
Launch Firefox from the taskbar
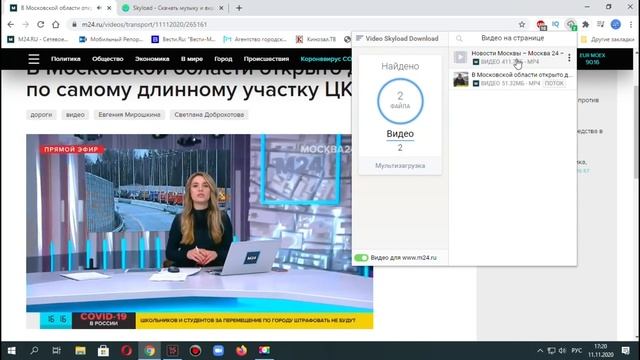[x=242, y=351]
